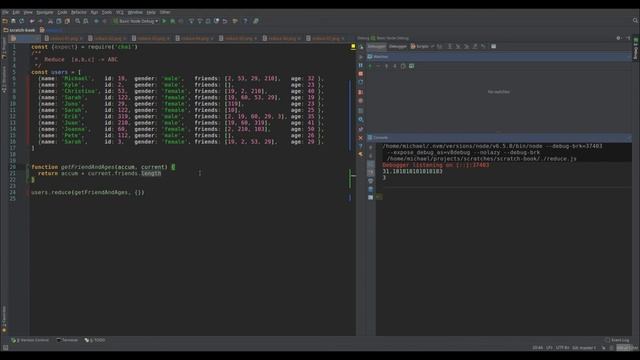Toggle tool window buttons icon at bottom-left corner
This screenshot has height=360, width=640.
click(x=5, y=348)
